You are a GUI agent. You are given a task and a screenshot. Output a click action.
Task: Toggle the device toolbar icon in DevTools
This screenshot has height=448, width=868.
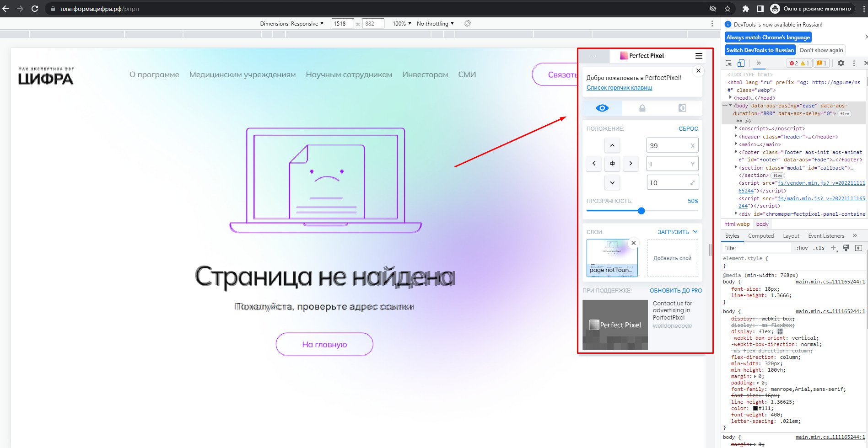[740, 63]
